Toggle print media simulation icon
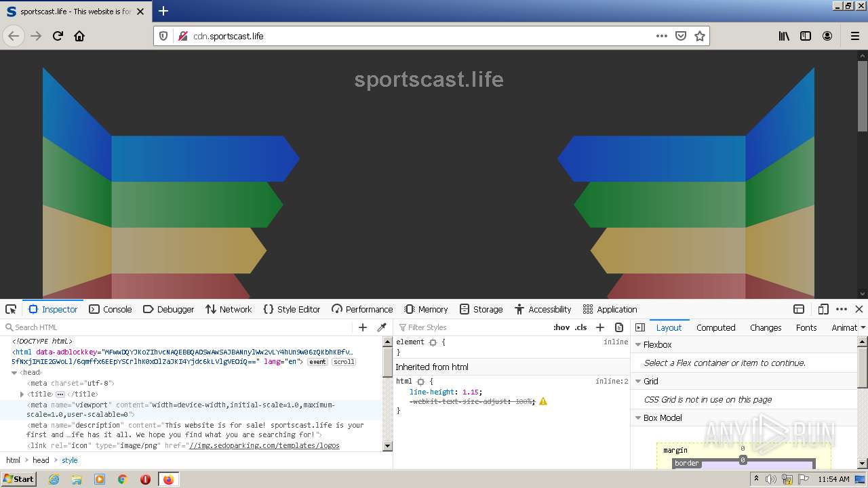This screenshot has width=868, height=488. point(619,327)
